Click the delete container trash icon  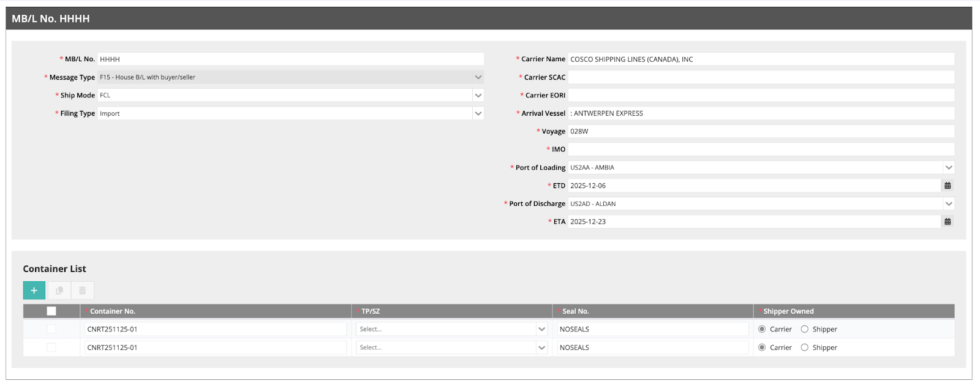[x=83, y=290]
